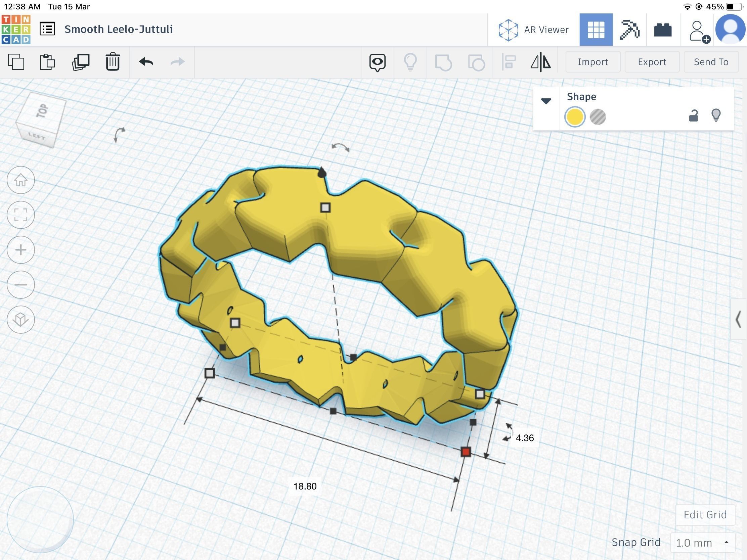This screenshot has width=747, height=560.
Task: Delete selected shape with trash icon
Action: 113,62
